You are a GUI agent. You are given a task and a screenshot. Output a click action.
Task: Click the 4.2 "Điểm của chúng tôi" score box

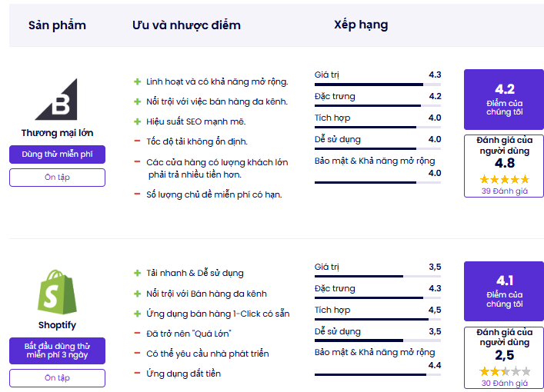point(504,99)
